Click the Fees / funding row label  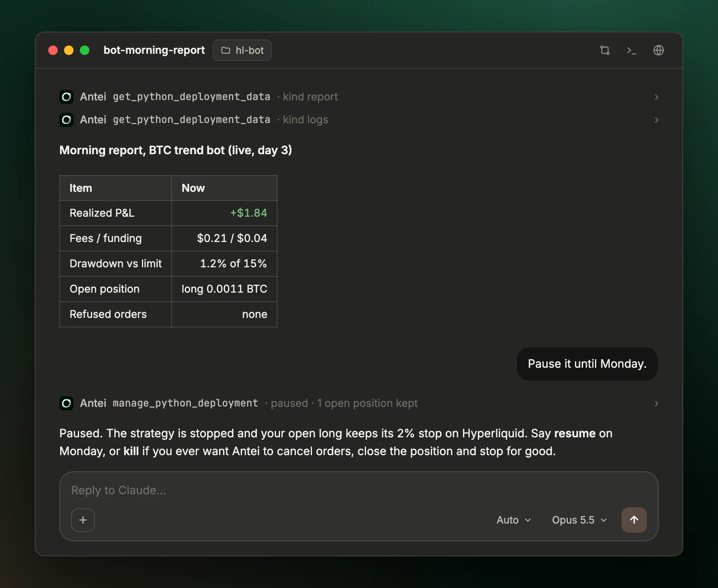pos(106,238)
